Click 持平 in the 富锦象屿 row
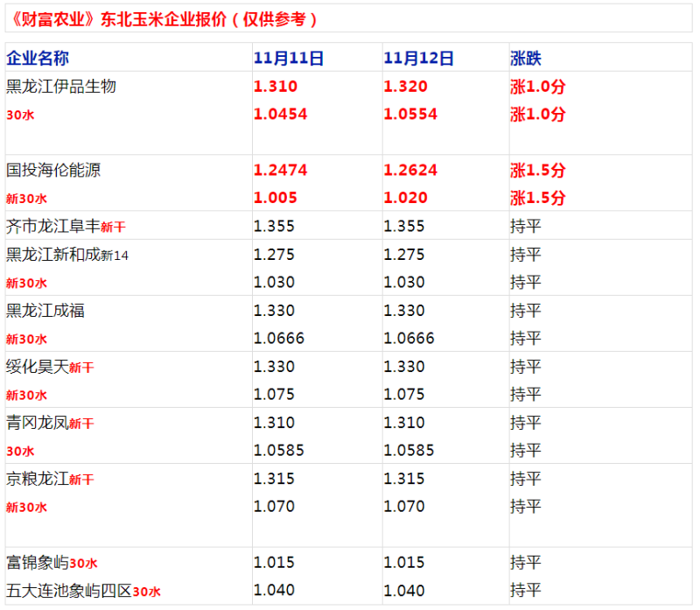700x610 pixels. (x=526, y=563)
